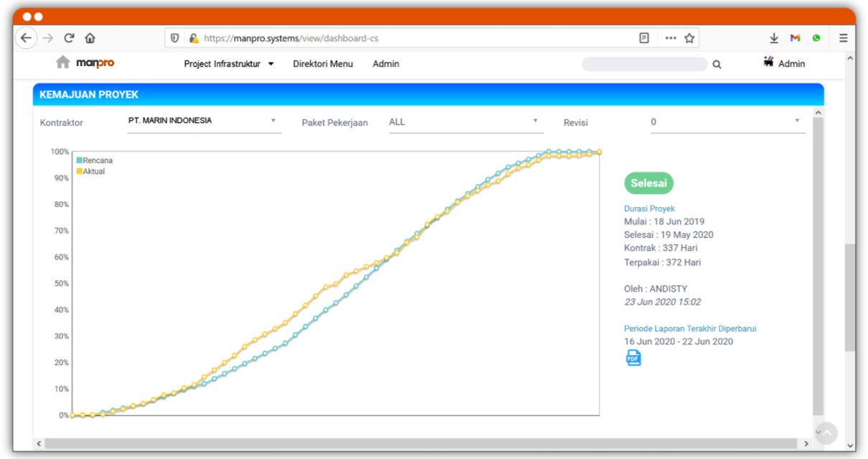The width and height of the screenshot is (868, 459).
Task: Open the Revisi dropdown
Action: [727, 122]
